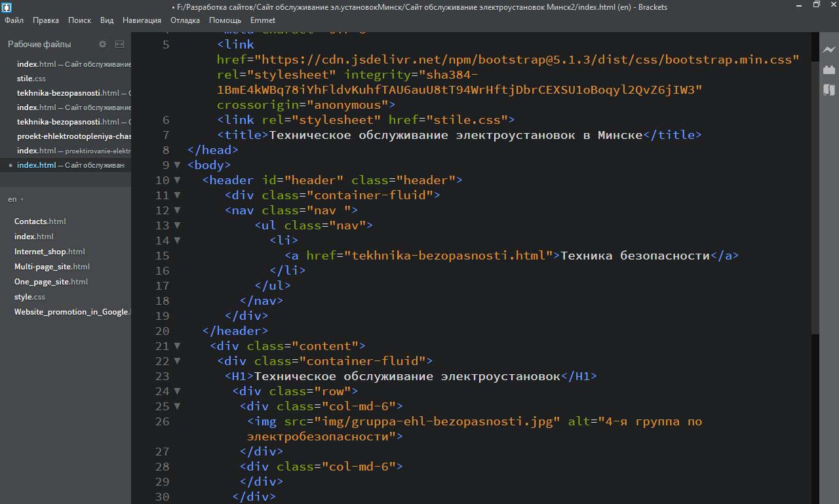Open the Файл menu
839x504 pixels.
(14, 20)
